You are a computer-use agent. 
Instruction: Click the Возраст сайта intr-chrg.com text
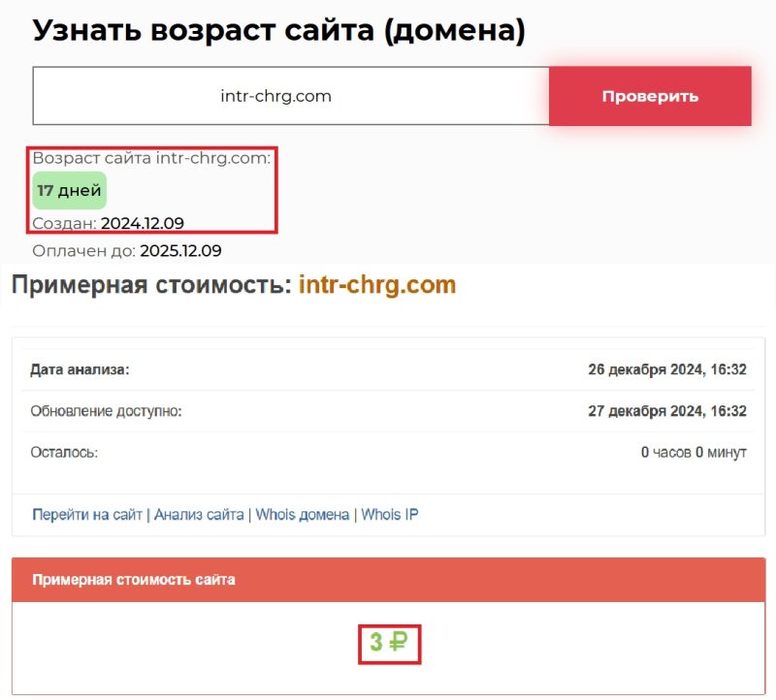[152, 159]
